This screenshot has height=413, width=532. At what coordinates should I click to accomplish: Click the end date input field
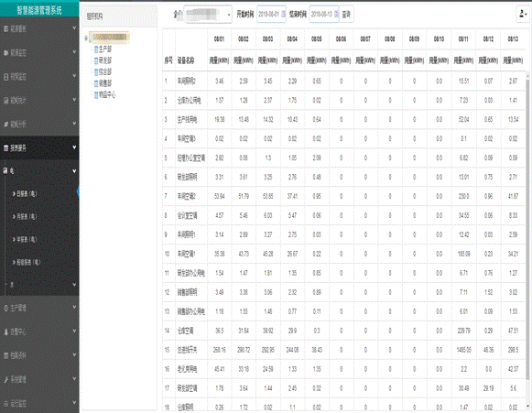(x=324, y=15)
